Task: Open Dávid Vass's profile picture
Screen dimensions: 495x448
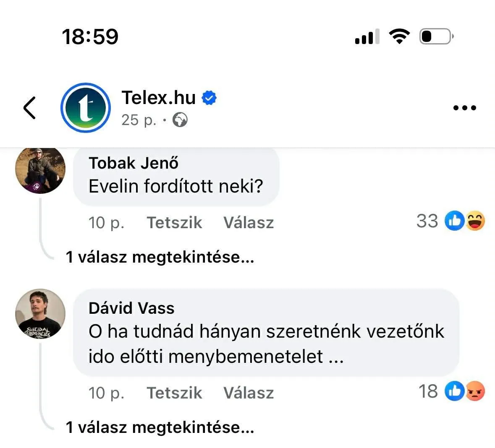Action: [40, 314]
